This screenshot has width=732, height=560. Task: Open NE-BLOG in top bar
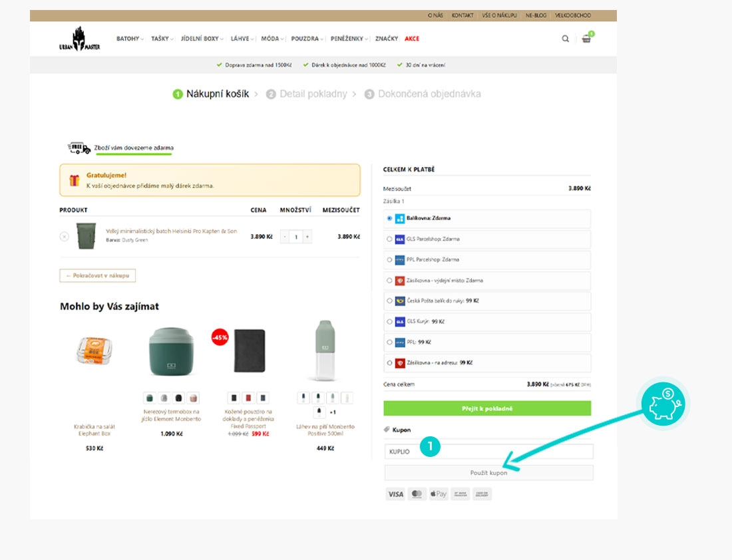pyautogui.click(x=536, y=15)
